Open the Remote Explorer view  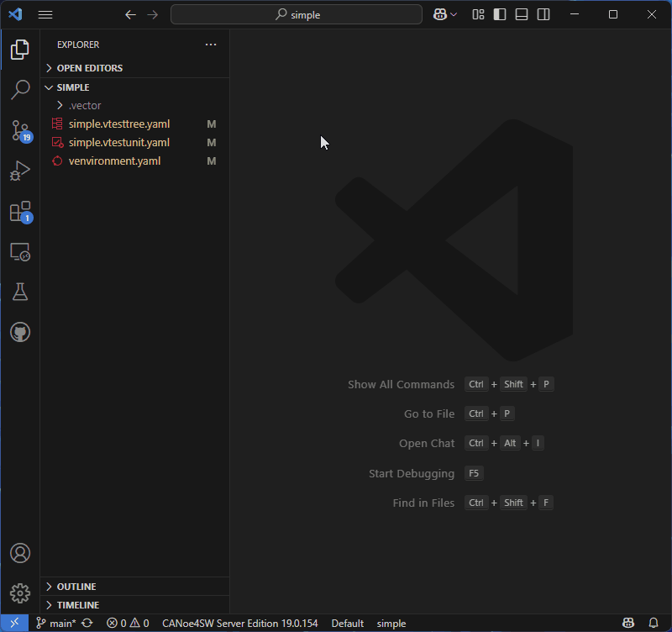19,251
